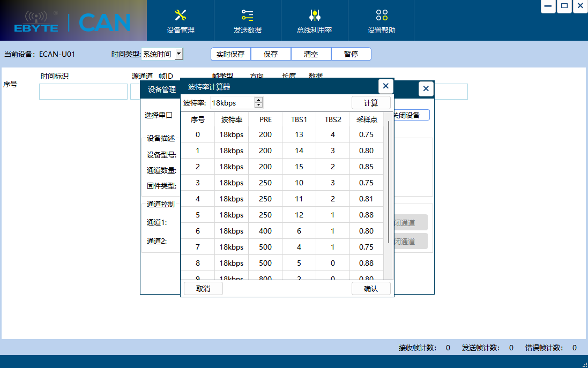588x368 pixels.
Task: Confirm the baud rate with 确认
Action: click(x=371, y=288)
